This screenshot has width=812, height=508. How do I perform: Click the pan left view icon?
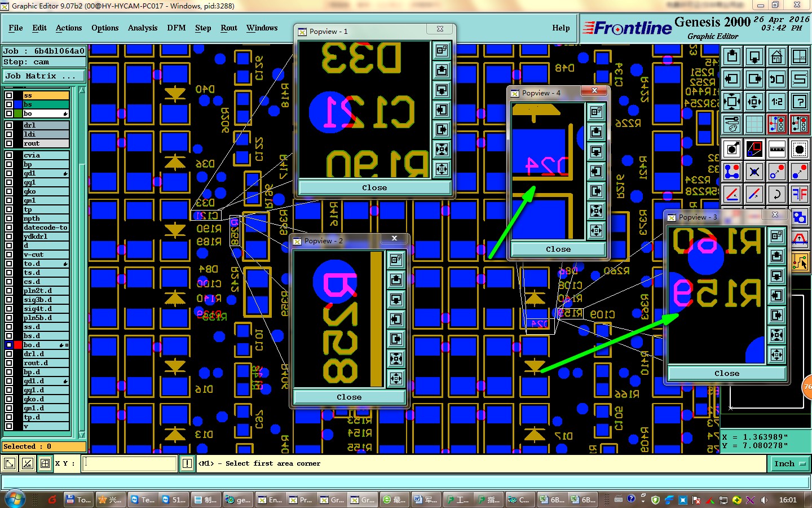732,79
